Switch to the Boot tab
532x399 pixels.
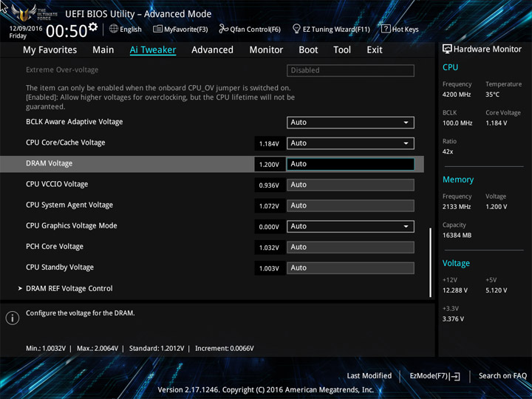tap(308, 50)
